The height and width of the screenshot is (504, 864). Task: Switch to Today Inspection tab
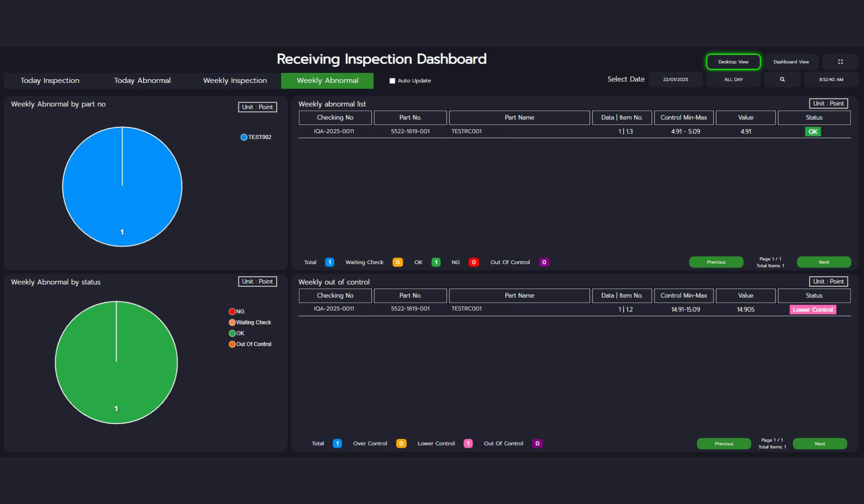(x=50, y=81)
